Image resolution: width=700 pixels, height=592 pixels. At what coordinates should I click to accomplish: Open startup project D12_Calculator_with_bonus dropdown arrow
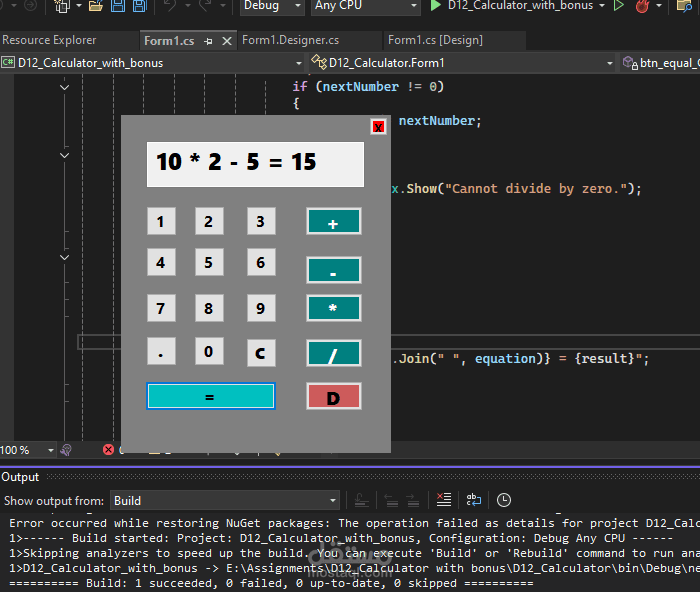pyautogui.click(x=602, y=6)
